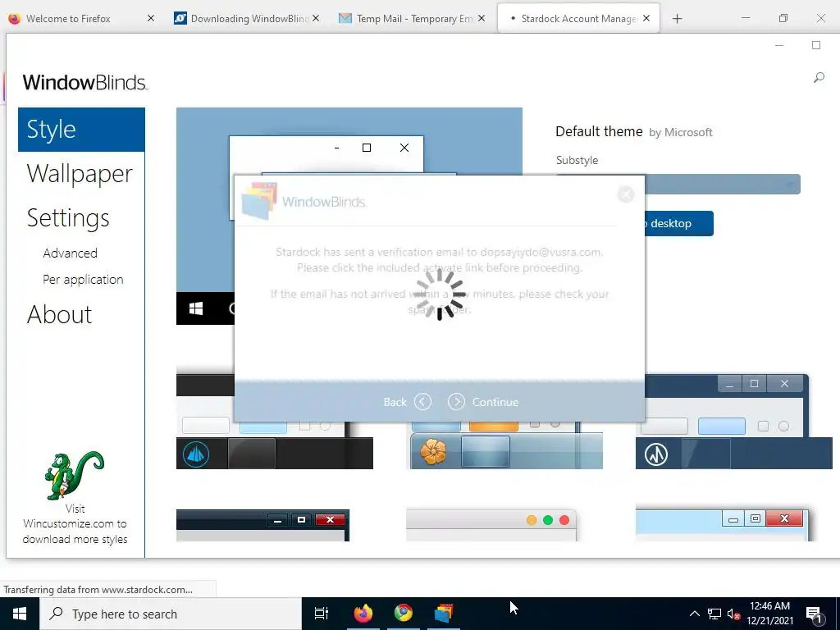Open the Wallpaper section
The width and height of the screenshot is (840, 630).
(80, 174)
